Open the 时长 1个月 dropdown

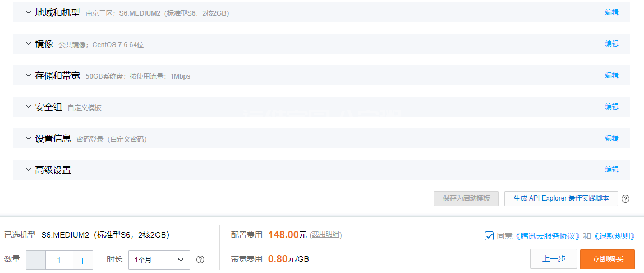(159, 260)
